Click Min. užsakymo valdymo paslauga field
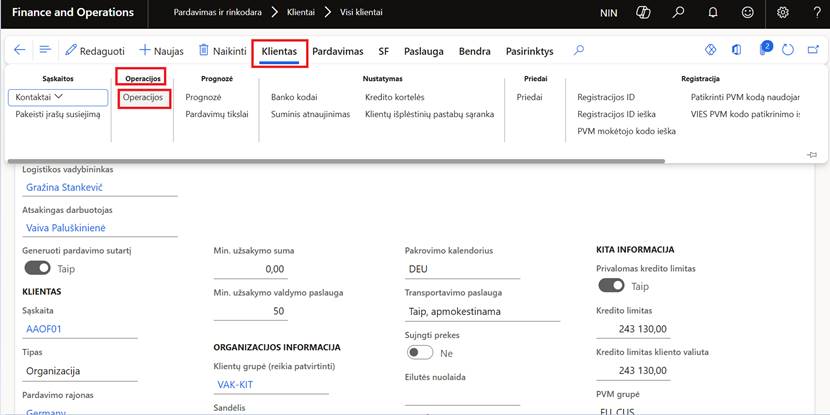This screenshot has height=415, width=830. coord(250,311)
